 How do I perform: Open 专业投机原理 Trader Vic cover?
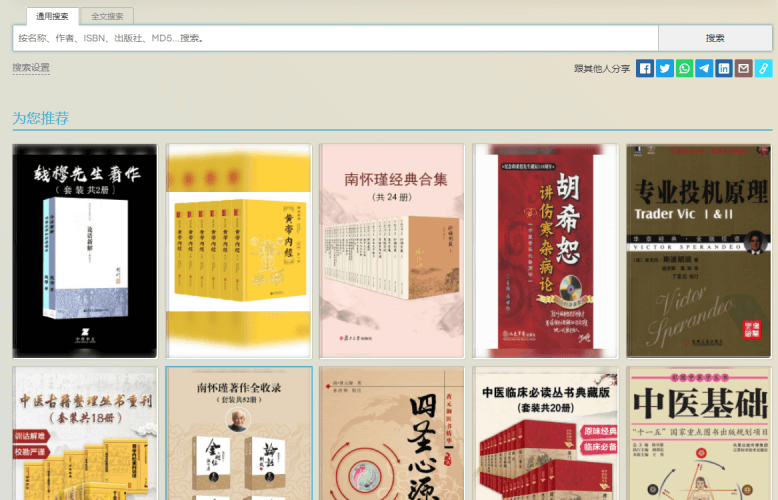[699, 251]
